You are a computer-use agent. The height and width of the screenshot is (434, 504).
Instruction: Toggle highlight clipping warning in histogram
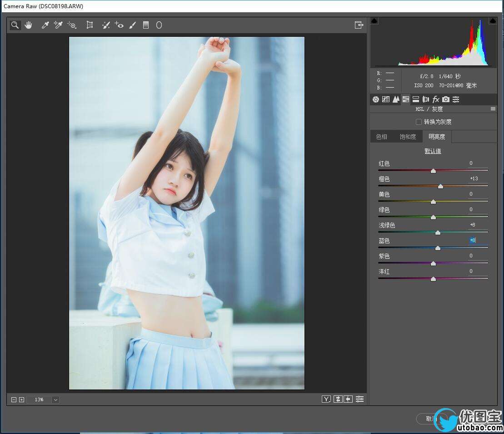493,21
